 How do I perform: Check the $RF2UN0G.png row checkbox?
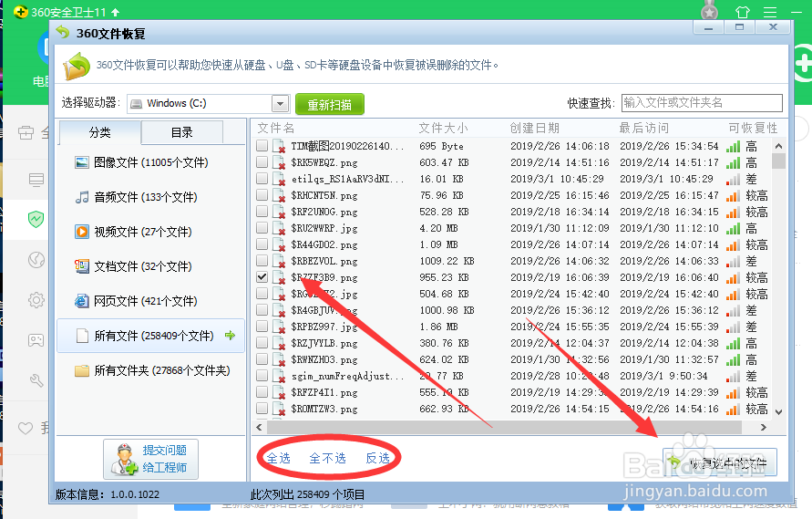click(262, 212)
